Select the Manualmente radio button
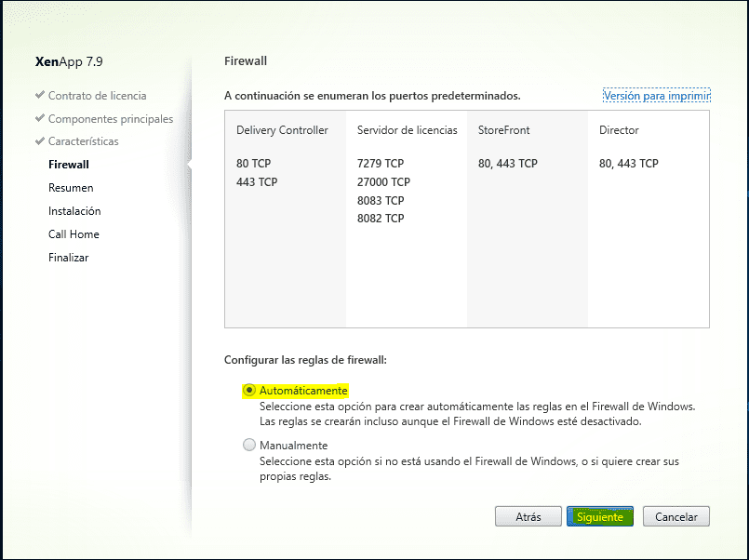Viewport: 749px width, 560px height. coord(249,446)
